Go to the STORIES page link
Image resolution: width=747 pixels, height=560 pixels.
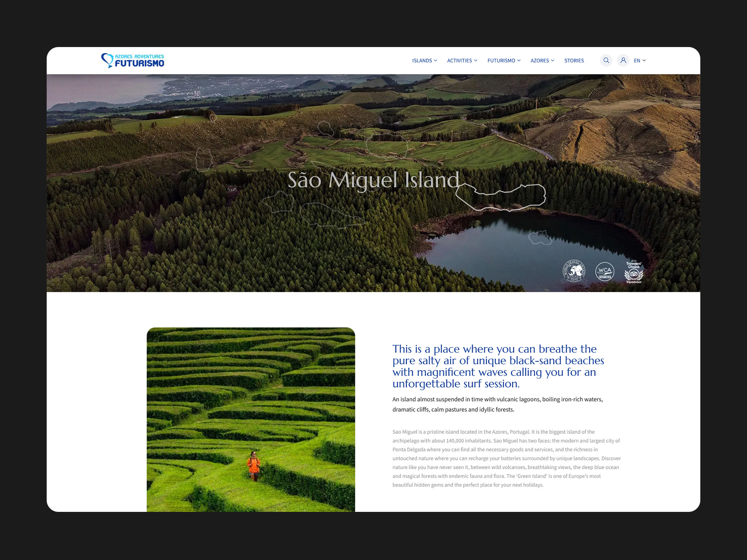tap(574, 61)
